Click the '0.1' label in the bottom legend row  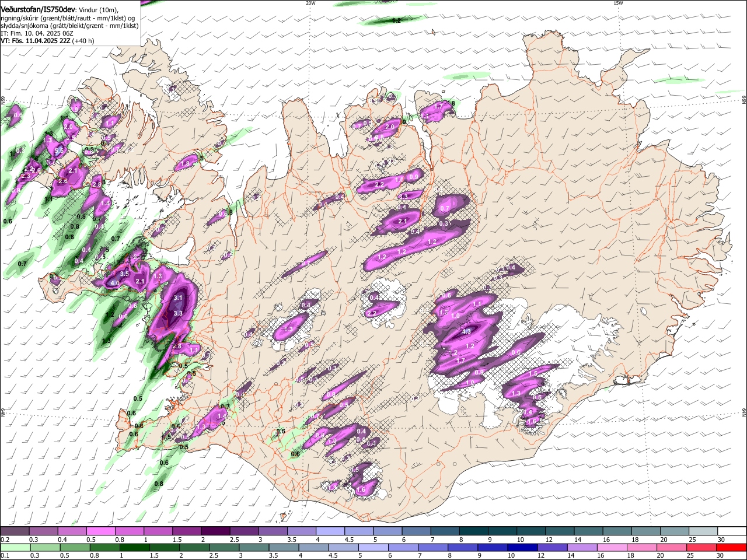tap(5, 555)
